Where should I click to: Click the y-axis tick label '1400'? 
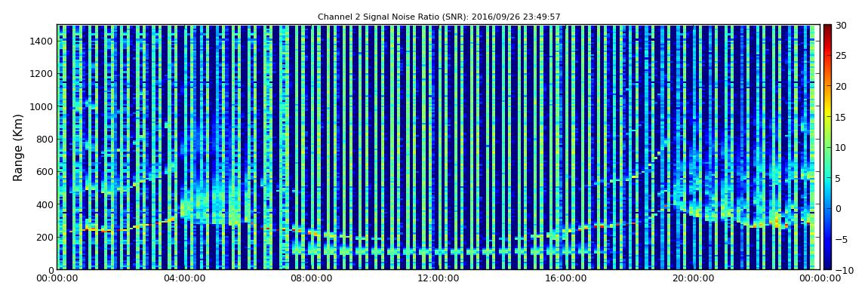pos(42,41)
